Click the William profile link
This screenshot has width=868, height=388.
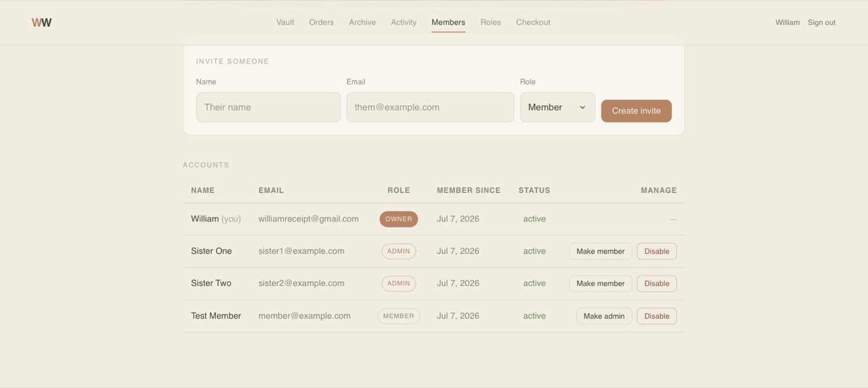[787, 22]
